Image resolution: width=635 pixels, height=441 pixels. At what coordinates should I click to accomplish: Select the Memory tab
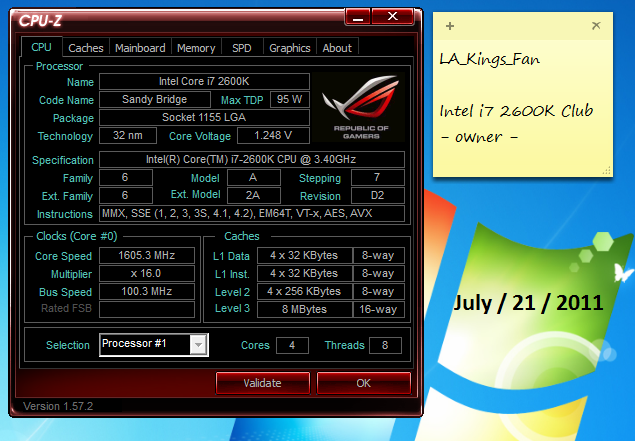[196, 48]
